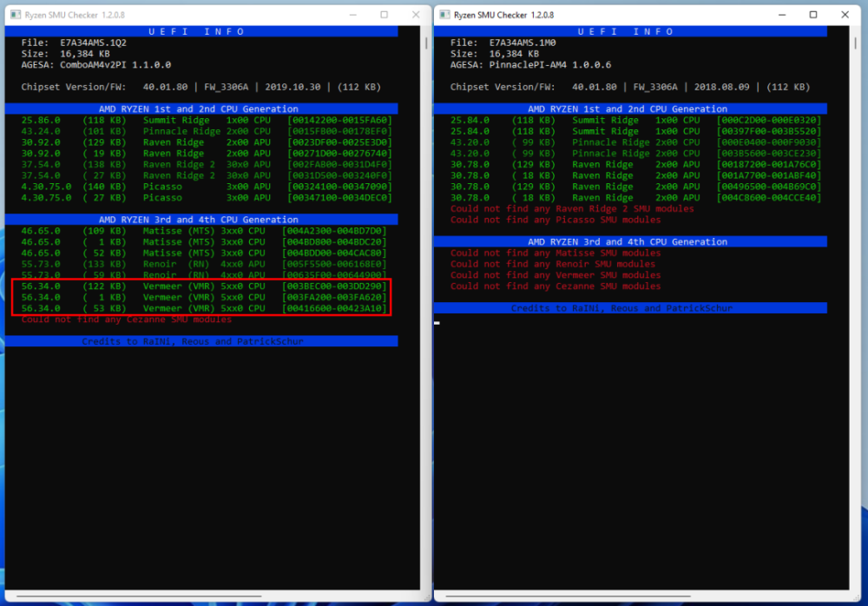868x606 pixels.
Task: Click the address [001A7700-001ABF40]
Action: click(x=768, y=175)
